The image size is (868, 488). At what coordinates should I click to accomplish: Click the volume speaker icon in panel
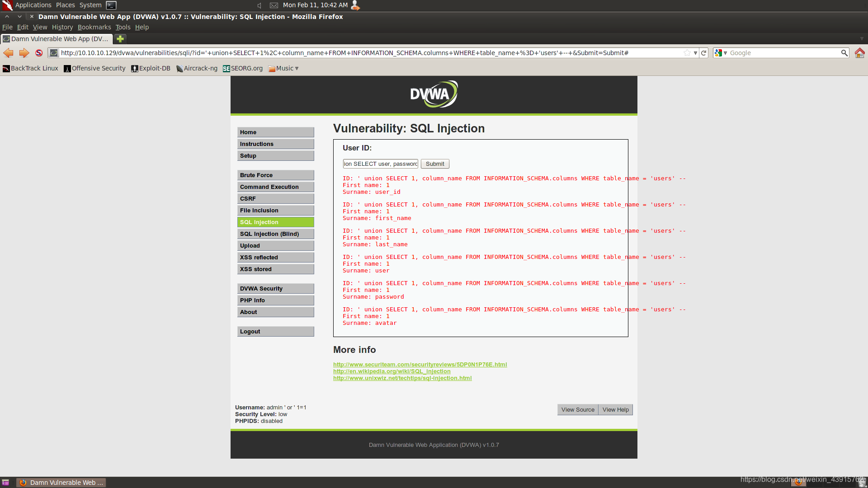pos(259,5)
